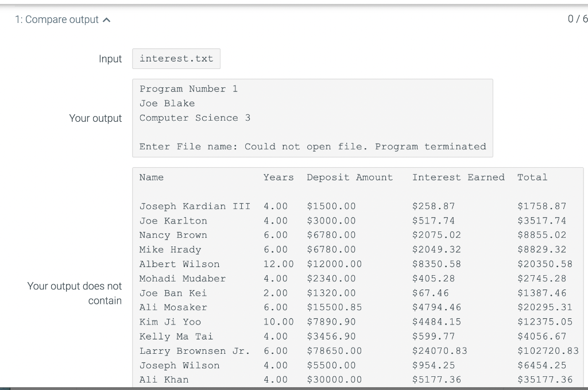
Task: Click the name 'Joe Blake' in output
Action: click(x=167, y=103)
